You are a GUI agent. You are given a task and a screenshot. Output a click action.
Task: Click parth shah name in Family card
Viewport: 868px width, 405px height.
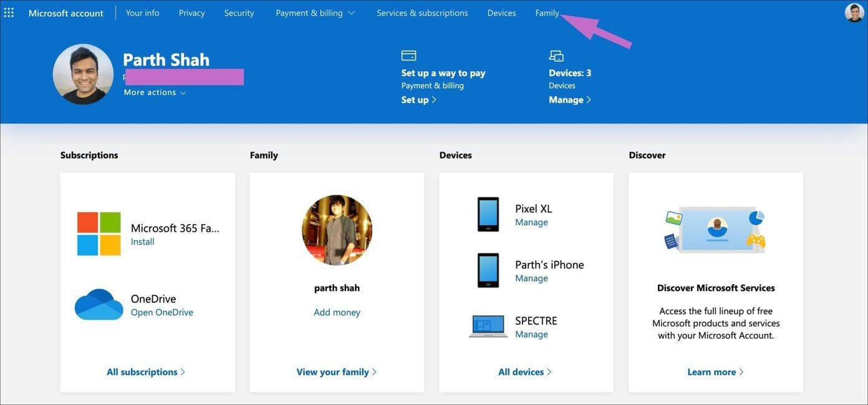coord(337,288)
